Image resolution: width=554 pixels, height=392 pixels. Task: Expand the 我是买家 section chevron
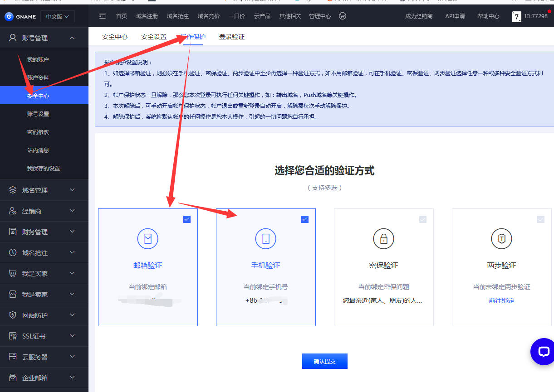pos(72,274)
